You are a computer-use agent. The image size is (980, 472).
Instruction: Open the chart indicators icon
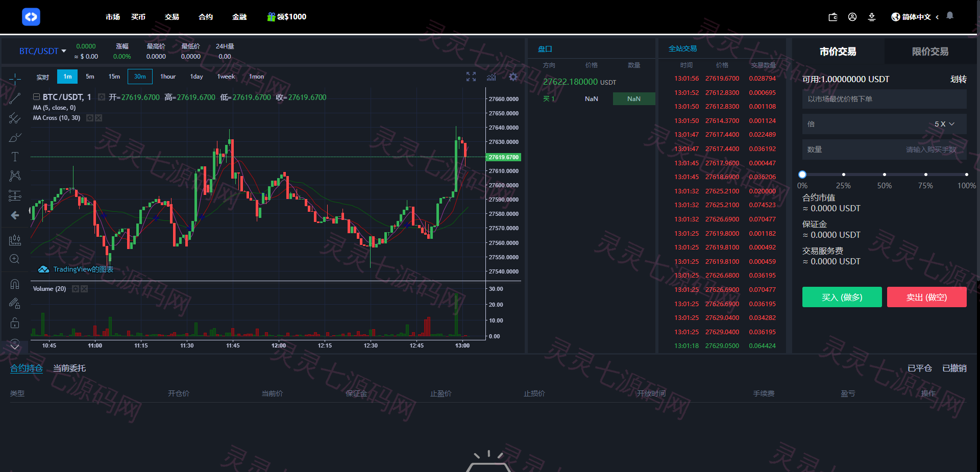491,77
